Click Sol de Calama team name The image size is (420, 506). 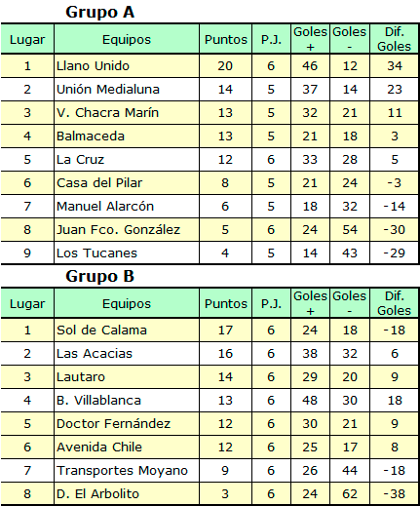point(101,331)
